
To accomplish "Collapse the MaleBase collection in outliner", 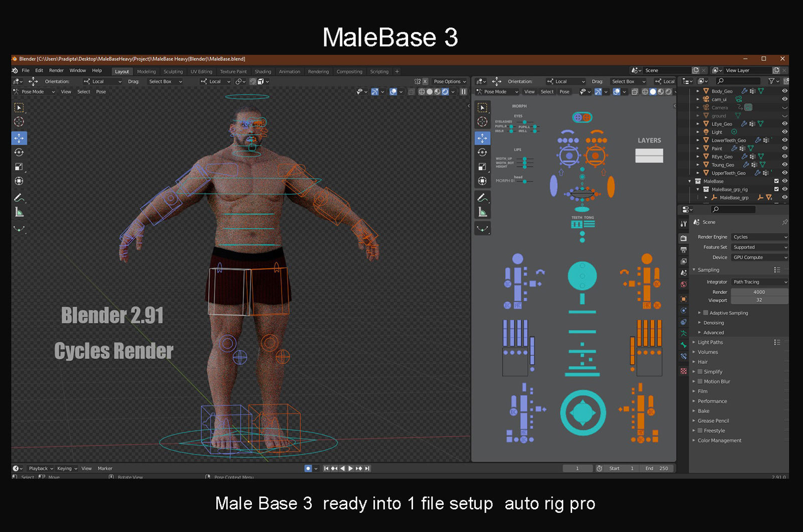I will (690, 181).
